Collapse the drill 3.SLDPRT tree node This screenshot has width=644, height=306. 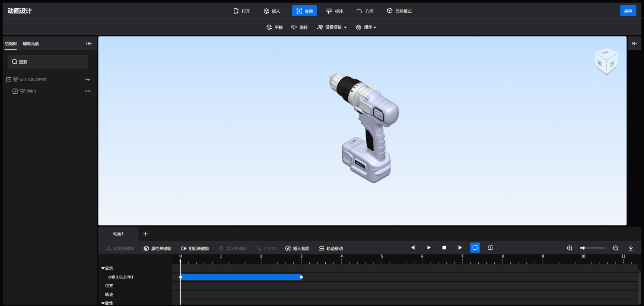click(9, 79)
